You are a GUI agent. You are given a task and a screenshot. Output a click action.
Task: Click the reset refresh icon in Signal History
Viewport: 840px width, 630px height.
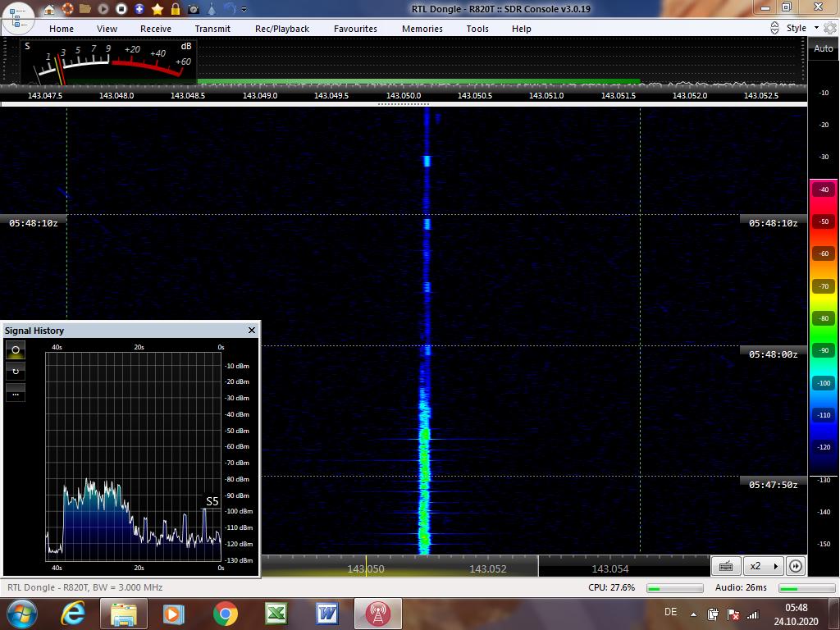tap(16, 372)
